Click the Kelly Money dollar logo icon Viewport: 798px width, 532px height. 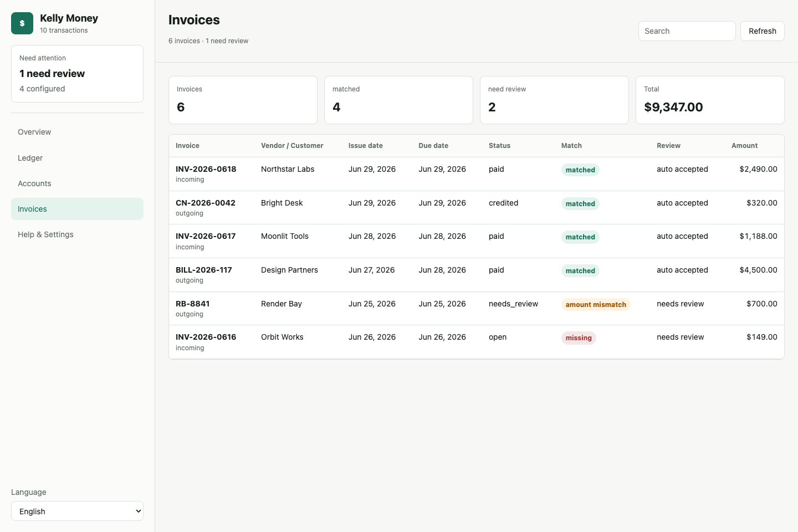click(22, 23)
